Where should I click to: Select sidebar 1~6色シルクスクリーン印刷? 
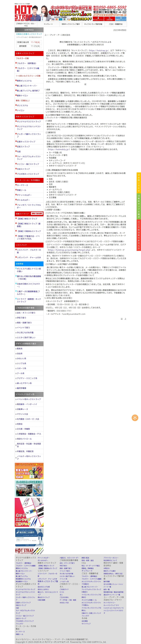tap(28, 76)
